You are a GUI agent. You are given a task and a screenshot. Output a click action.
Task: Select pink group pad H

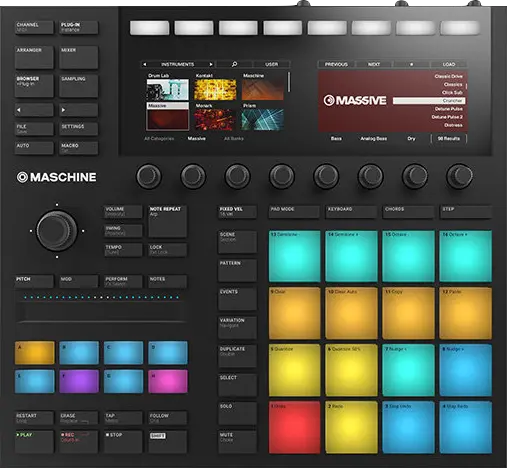168,381
